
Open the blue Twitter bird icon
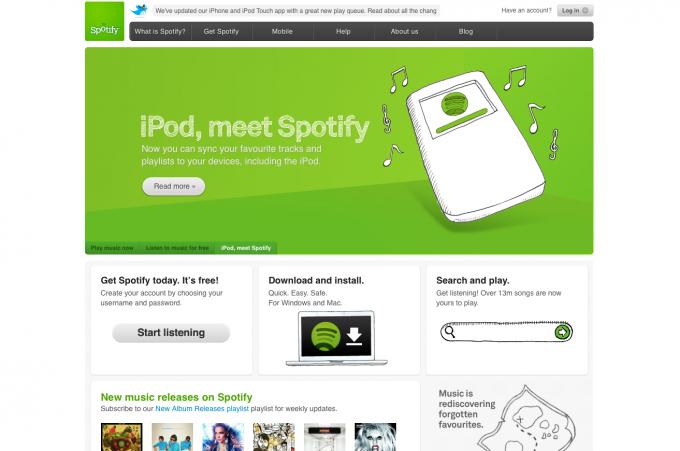coord(139,10)
